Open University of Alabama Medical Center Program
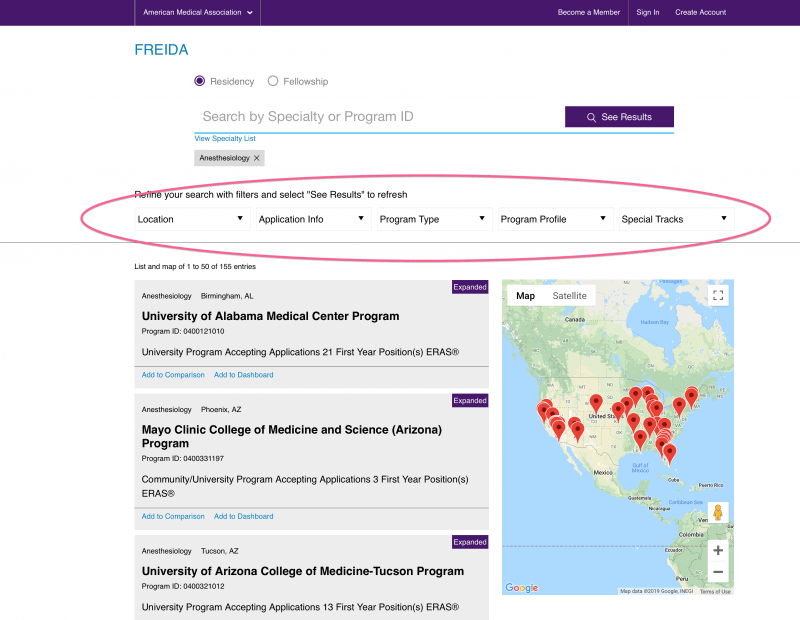Viewport: 800px width, 620px height. coord(270,316)
